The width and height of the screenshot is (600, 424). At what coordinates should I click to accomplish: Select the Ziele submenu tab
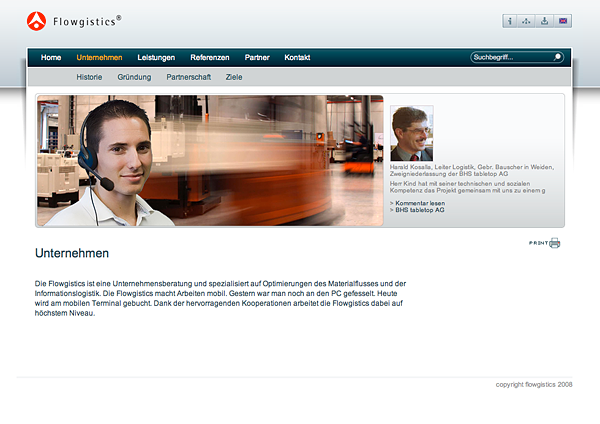(234, 77)
